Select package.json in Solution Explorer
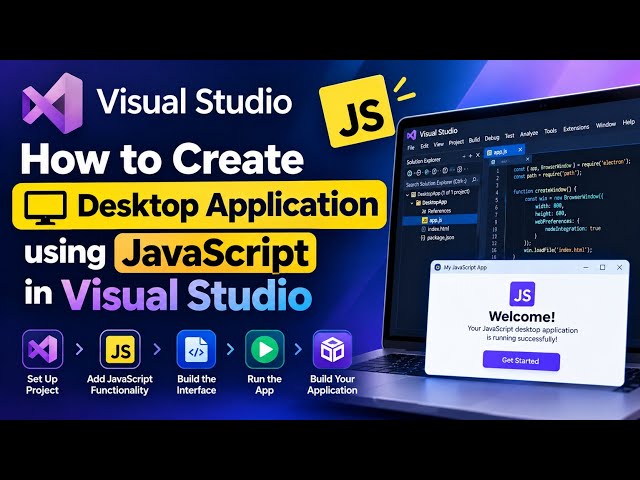The width and height of the screenshot is (640, 480). pos(437,238)
